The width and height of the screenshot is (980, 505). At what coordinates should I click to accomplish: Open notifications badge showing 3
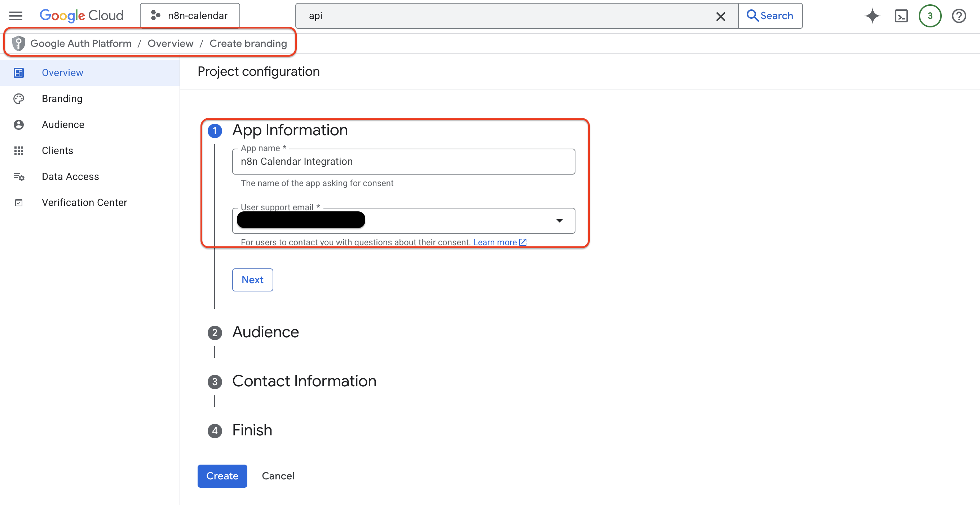(930, 16)
